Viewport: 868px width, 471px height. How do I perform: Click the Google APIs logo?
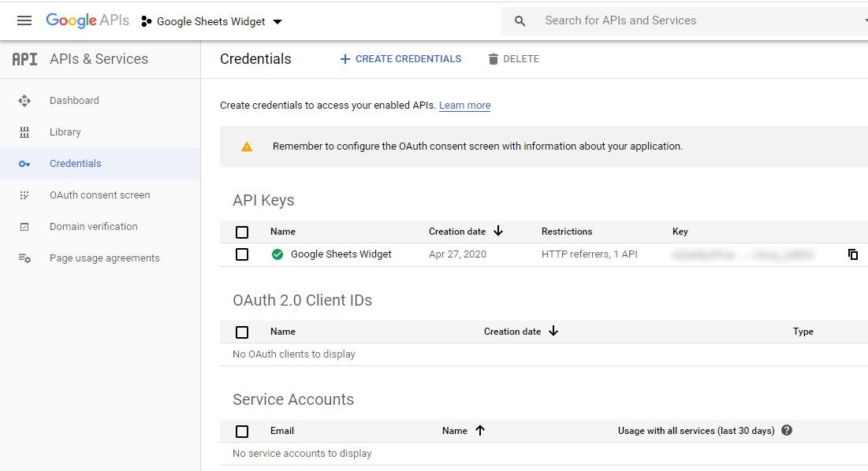88,20
